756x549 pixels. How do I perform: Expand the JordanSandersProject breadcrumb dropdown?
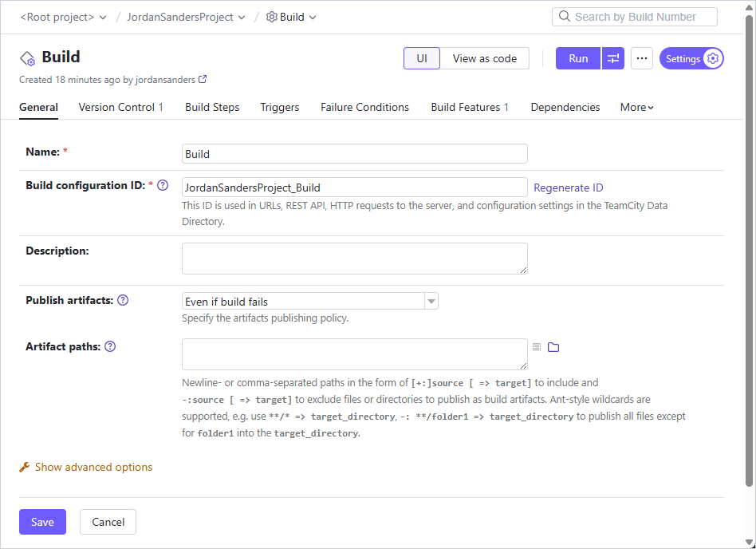tap(242, 18)
